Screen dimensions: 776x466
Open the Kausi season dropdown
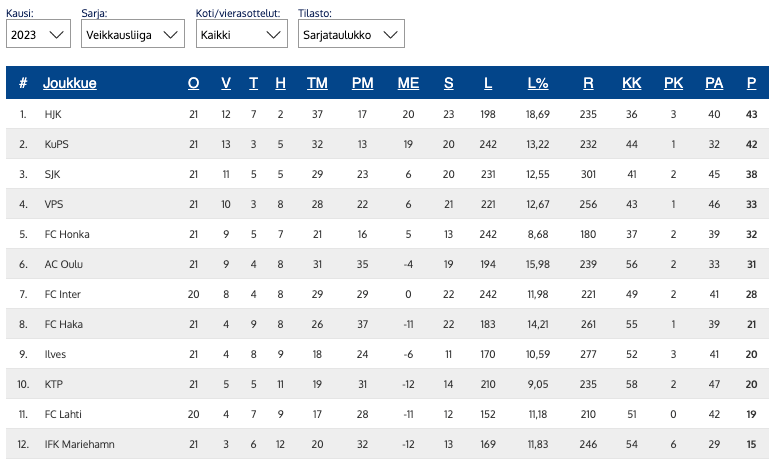[38, 35]
